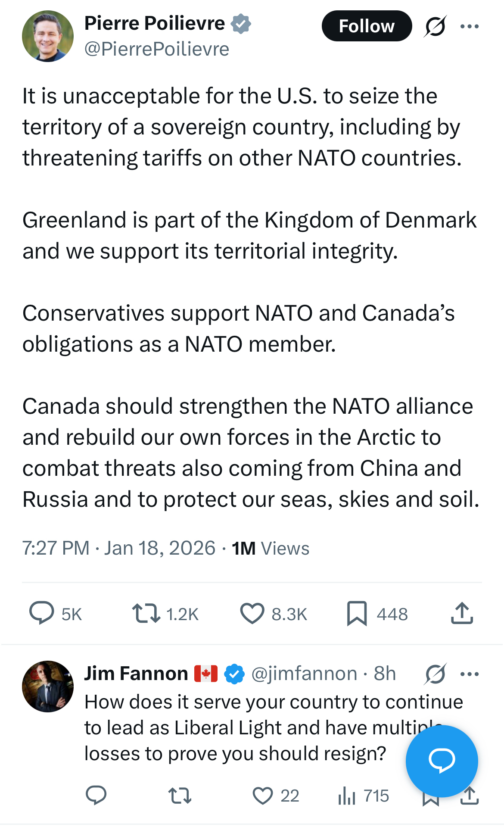Viewport: 504px width, 827px height.
Task: Repost Jim Fannon's reply
Action: [x=180, y=796]
